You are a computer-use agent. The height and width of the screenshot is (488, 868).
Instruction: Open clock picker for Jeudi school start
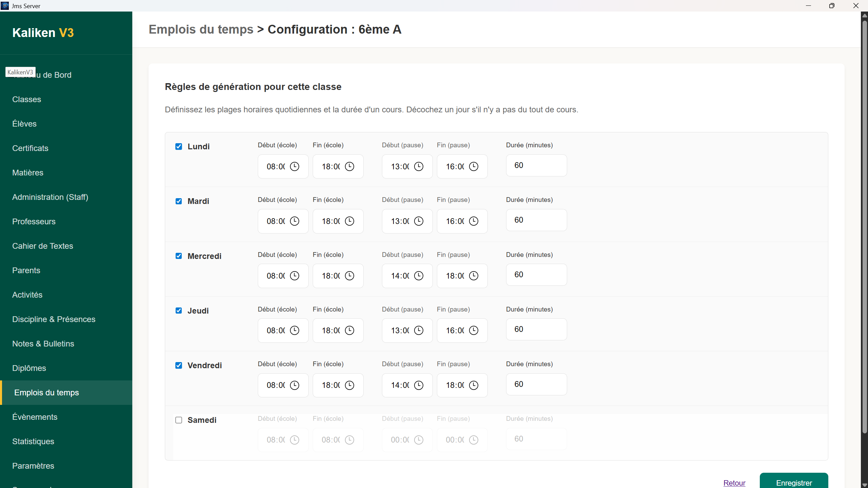[294, 331]
